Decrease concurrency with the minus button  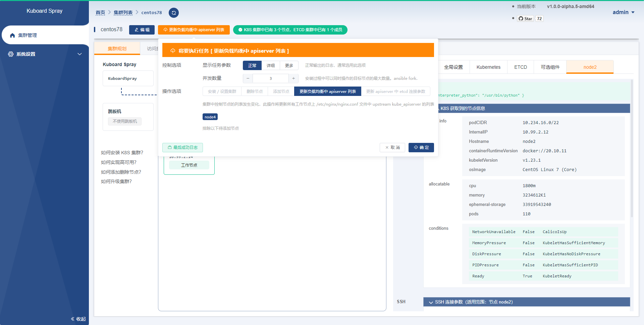click(248, 78)
